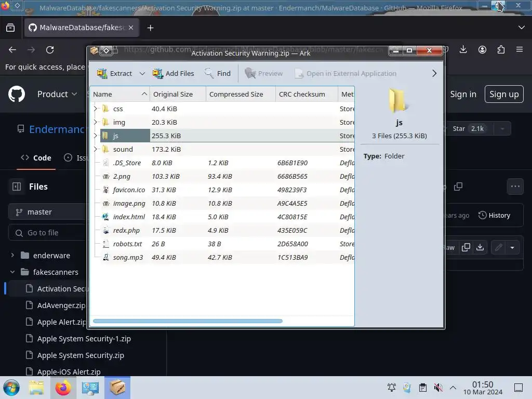
Task: Expand the img folder in archive
Action: click(x=96, y=122)
